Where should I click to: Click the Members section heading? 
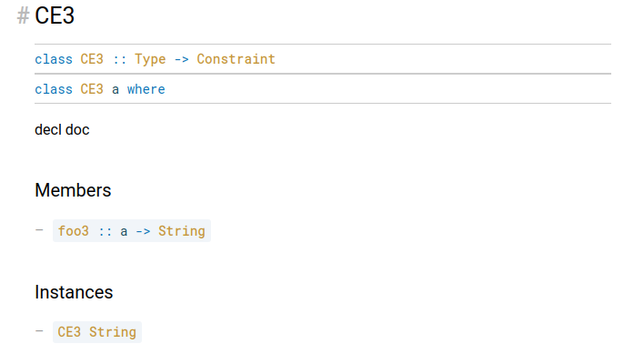pyautogui.click(x=73, y=190)
